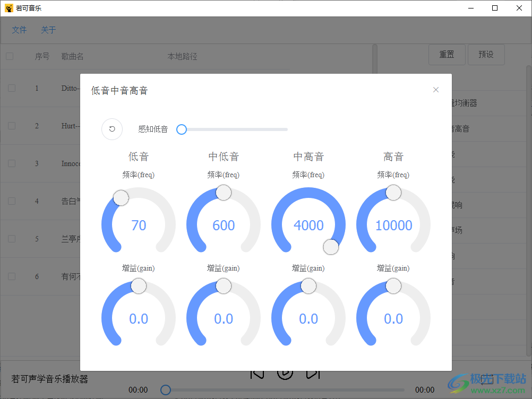532x399 pixels.
Task: Click the 低音 frequency knob handle
Action: [121, 198]
